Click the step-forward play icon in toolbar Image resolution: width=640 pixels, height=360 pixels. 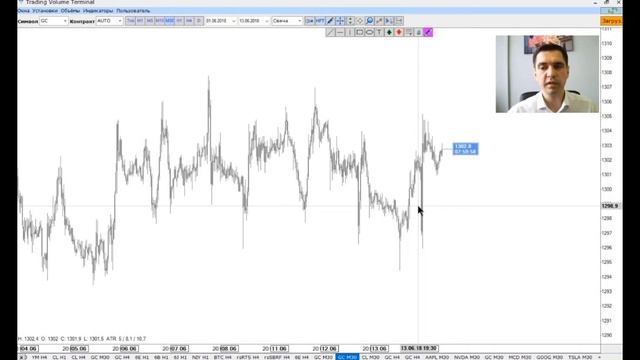click(389, 20)
